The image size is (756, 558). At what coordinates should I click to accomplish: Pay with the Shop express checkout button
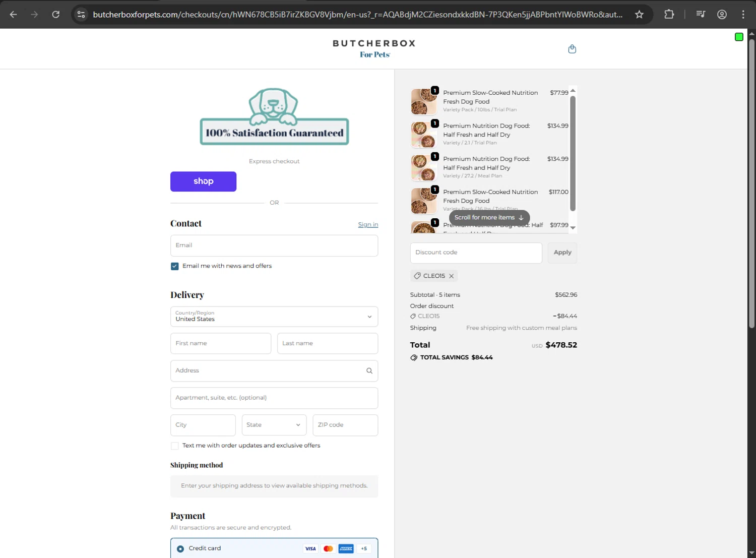pyautogui.click(x=203, y=181)
